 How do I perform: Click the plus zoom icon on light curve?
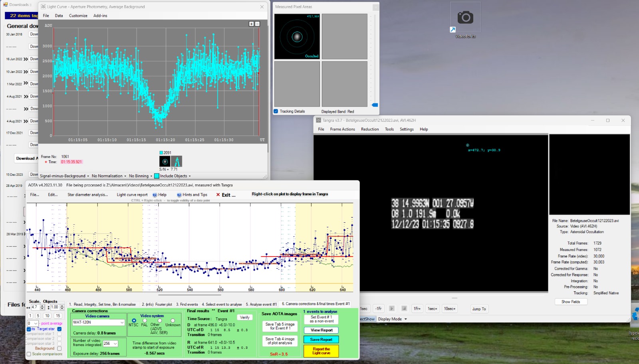coord(251,24)
